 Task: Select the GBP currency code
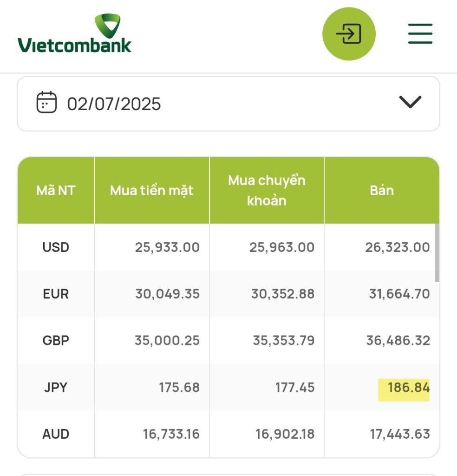click(x=56, y=340)
